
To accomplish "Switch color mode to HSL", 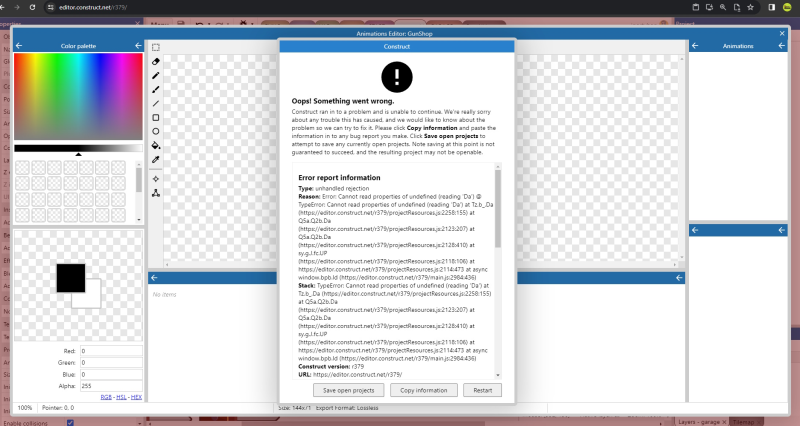I will [121, 397].
